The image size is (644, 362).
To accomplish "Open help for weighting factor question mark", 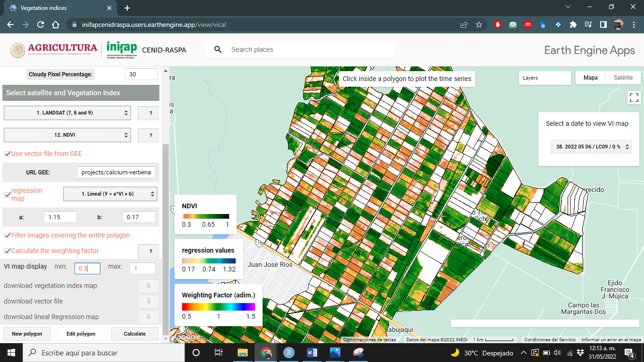I will coord(149,251).
